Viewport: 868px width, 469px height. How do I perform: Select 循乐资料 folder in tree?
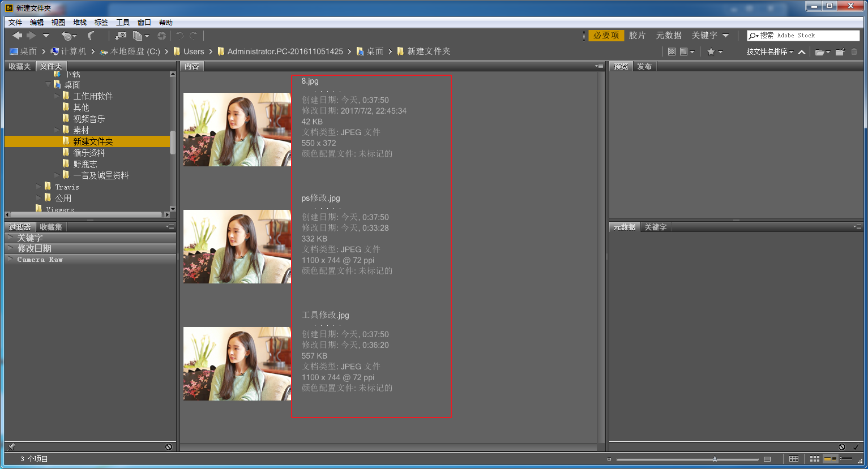click(x=89, y=153)
